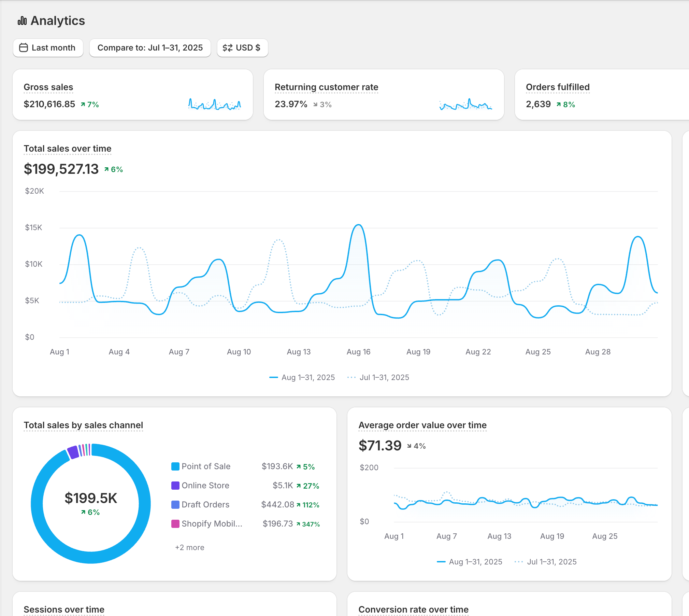Open the Compare to Jul 1–31 dropdown
This screenshot has width=689, height=616.
pos(150,47)
